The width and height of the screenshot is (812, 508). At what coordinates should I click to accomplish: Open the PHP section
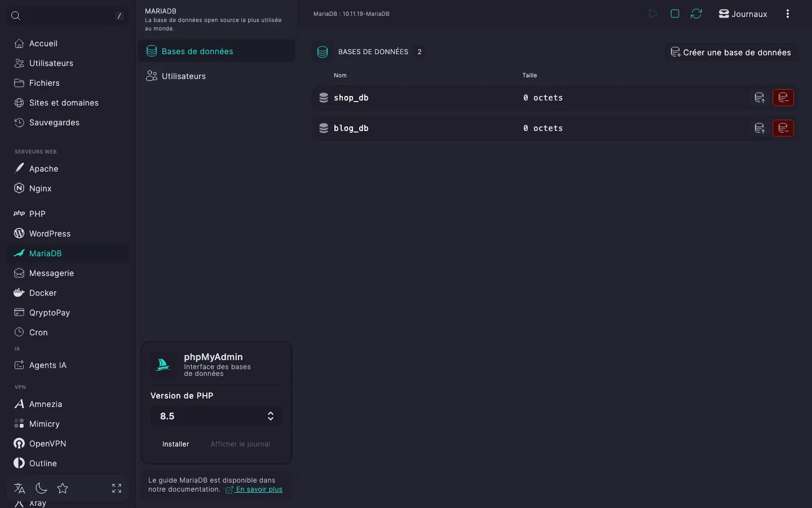click(x=68, y=214)
